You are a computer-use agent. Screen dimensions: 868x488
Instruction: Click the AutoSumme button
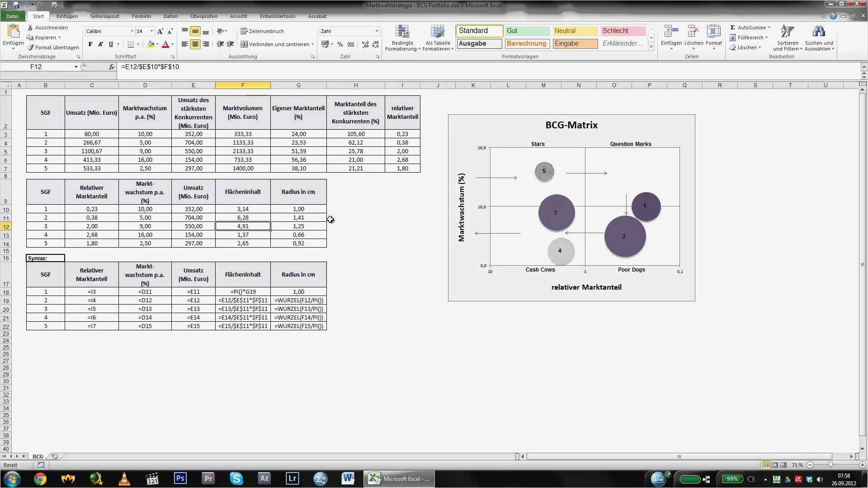point(750,28)
